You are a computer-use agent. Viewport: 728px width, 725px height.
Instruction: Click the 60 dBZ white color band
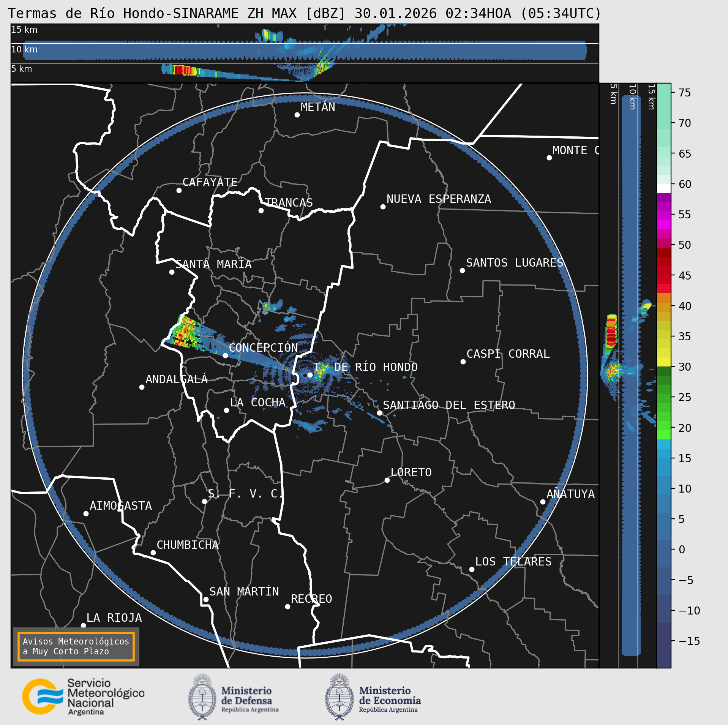664,188
